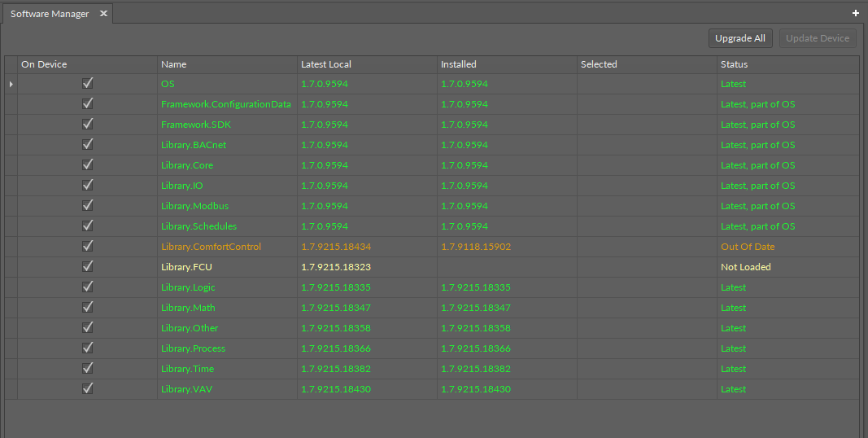The width and height of the screenshot is (868, 438).
Task: Sort by the Selected column header
Action: pos(647,64)
